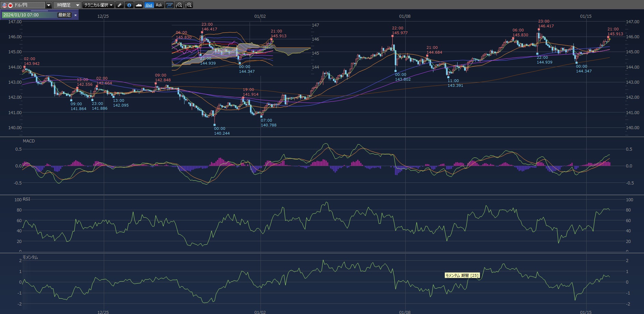Click the MACD indicator panel label
644x314 pixels.
tap(29, 141)
